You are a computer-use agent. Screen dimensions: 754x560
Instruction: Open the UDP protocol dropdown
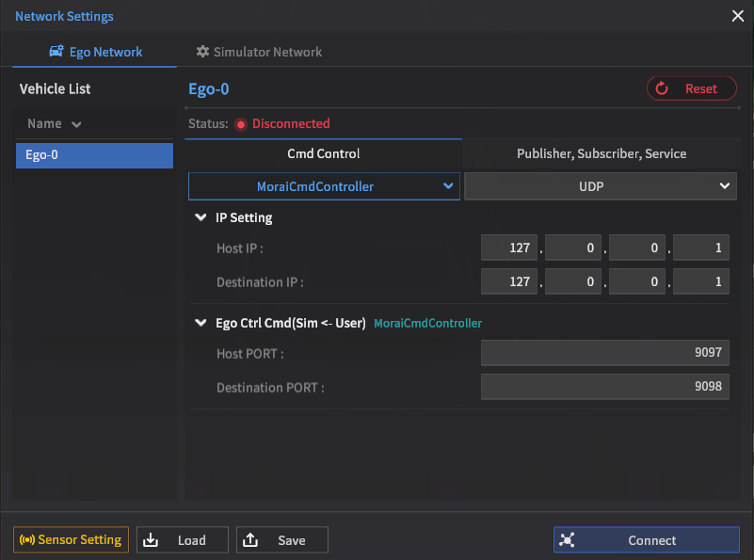pyautogui.click(x=601, y=186)
